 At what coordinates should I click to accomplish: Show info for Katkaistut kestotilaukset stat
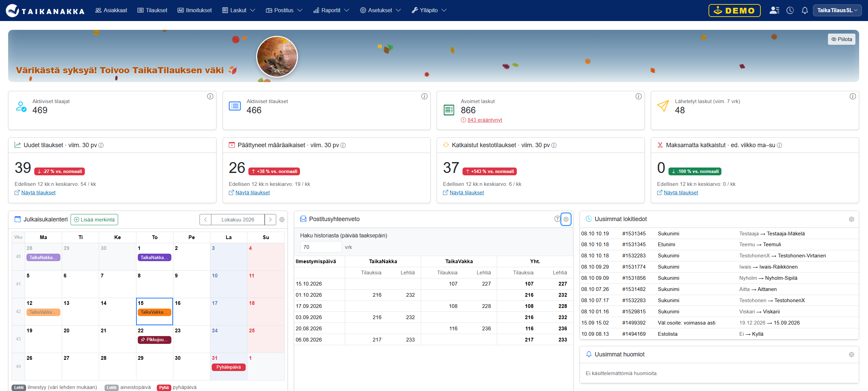tap(554, 145)
